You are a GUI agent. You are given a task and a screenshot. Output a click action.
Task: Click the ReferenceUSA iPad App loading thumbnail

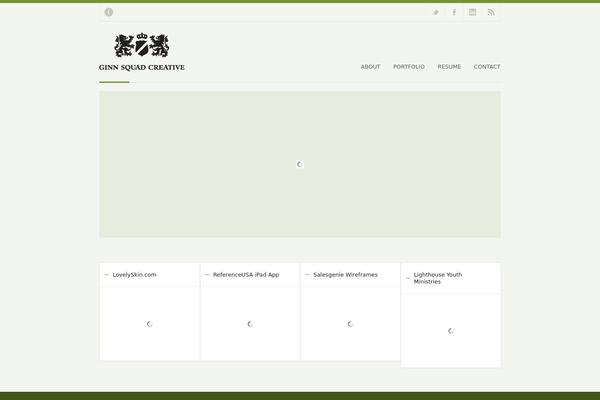click(250, 324)
